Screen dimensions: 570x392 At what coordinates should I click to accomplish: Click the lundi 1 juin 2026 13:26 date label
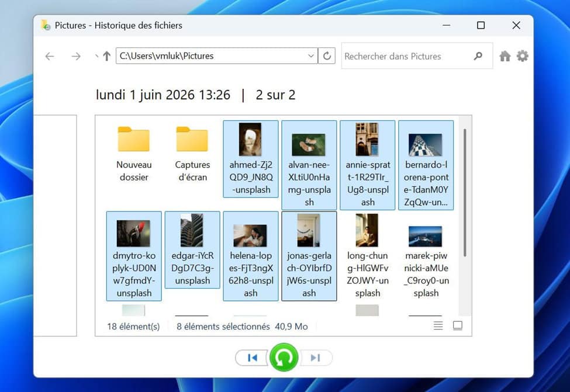(163, 95)
